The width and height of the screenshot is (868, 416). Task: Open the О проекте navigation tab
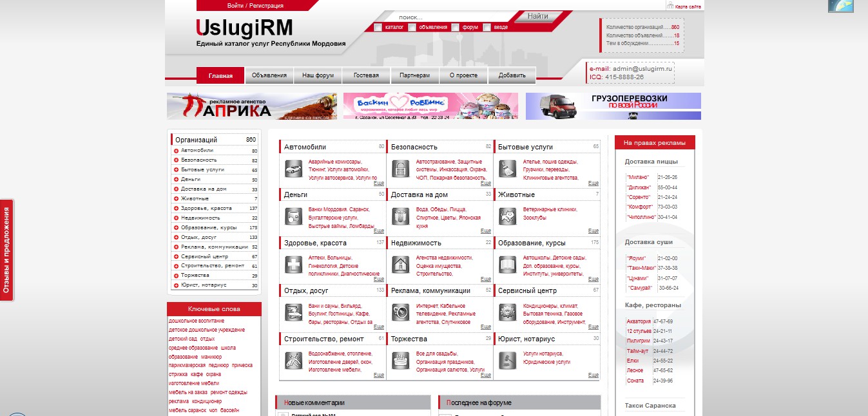pyautogui.click(x=464, y=75)
